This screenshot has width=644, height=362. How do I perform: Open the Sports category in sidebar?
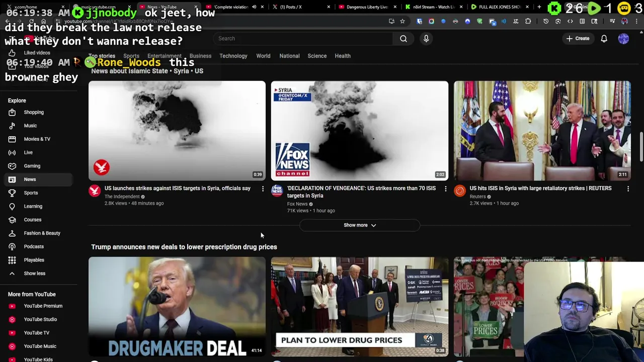[x=31, y=193]
